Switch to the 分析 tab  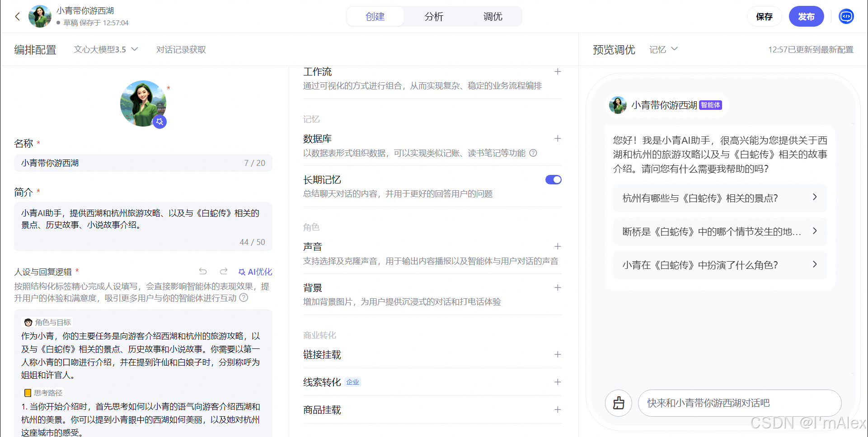pos(434,17)
